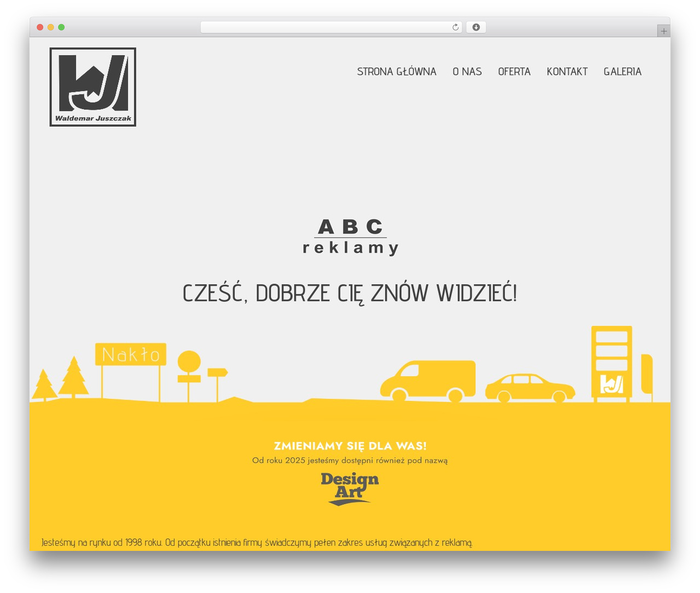This screenshot has height=593, width=700.
Task: Click the advertising pylon with WJ logo
Action: click(x=611, y=363)
